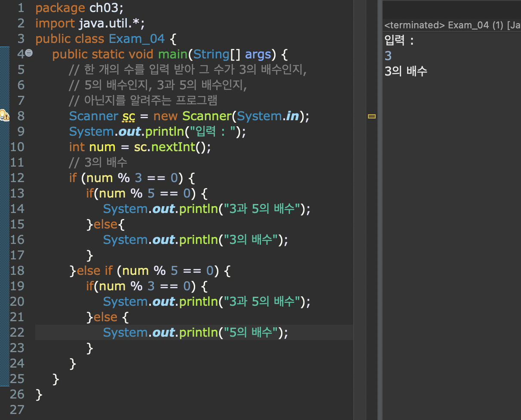Click the console input value 3
The image size is (521, 420).
coord(388,56)
